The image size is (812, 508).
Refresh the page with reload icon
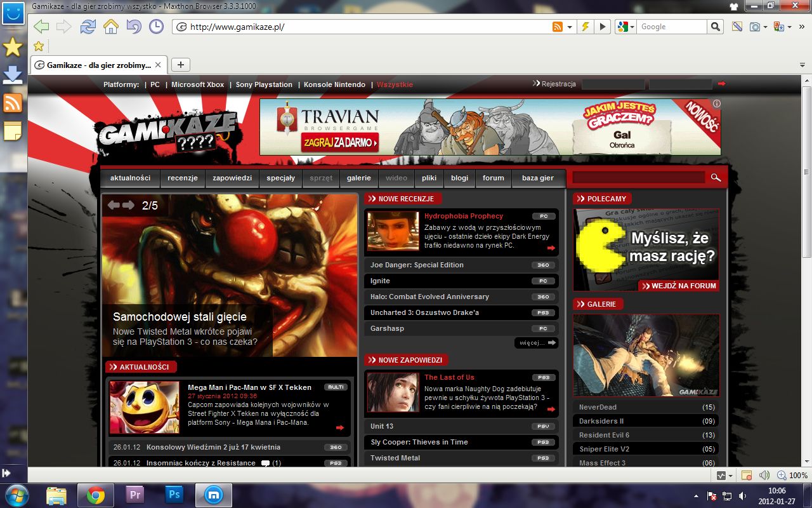(x=88, y=27)
